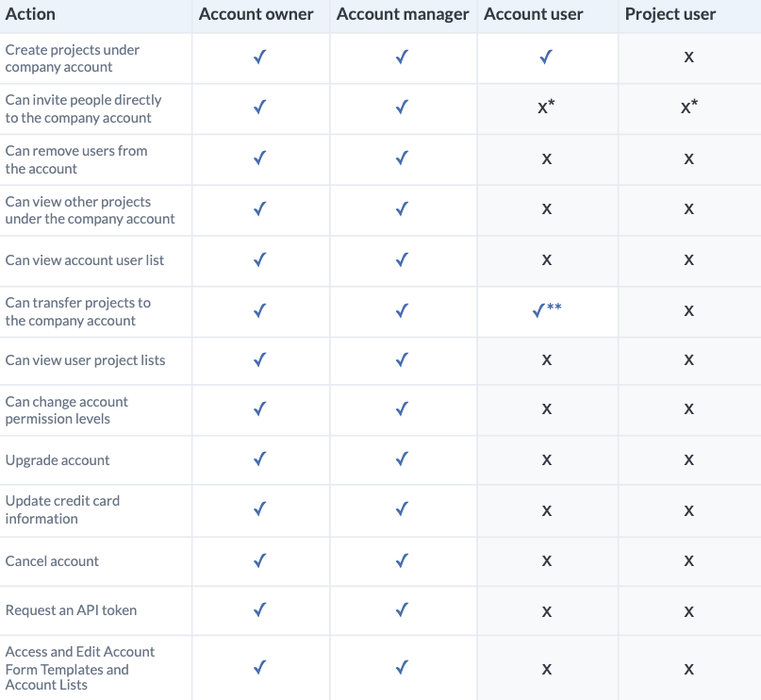Click the X mark for Project user under Create projects
Viewport: 761px width, 700px height.
[688, 58]
